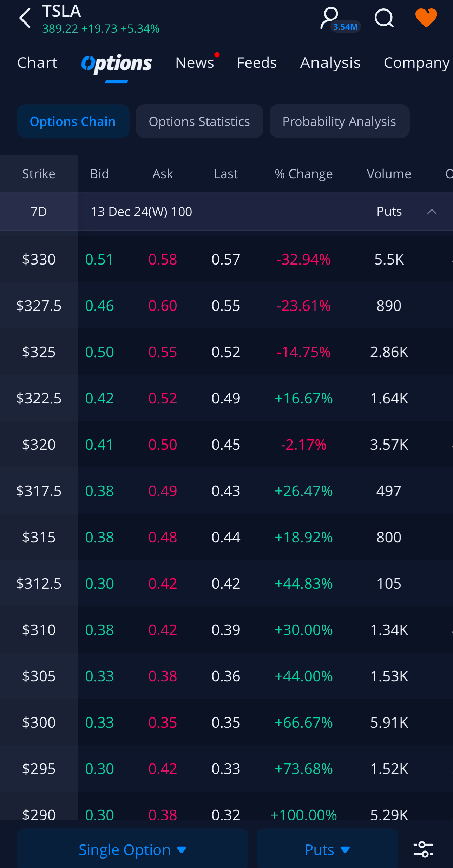Tap the $300 strike put row
453x868 pixels.
[x=226, y=723]
